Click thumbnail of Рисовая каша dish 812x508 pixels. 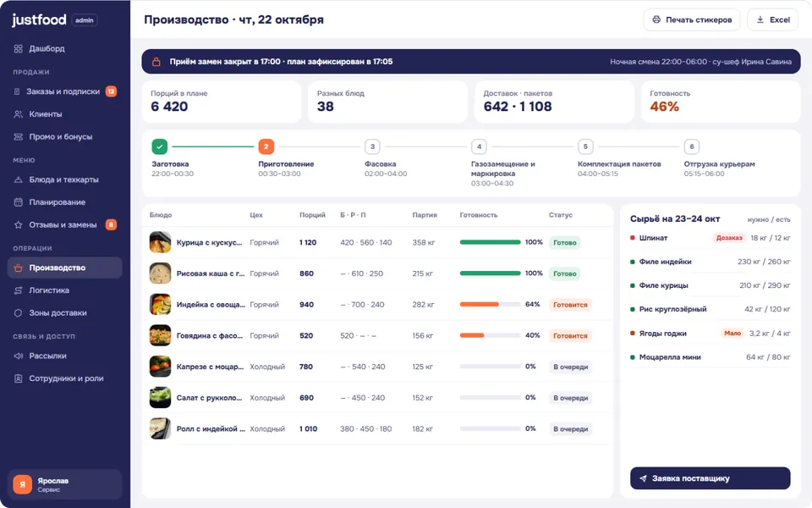(x=160, y=273)
